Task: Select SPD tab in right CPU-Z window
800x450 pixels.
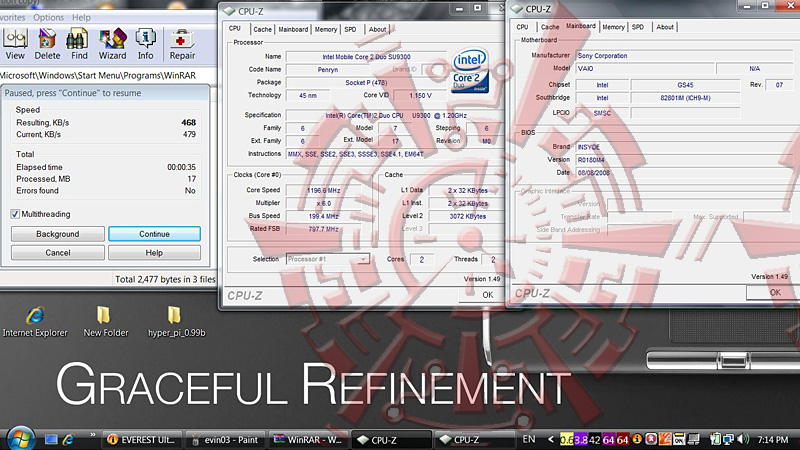Action: 638,27
